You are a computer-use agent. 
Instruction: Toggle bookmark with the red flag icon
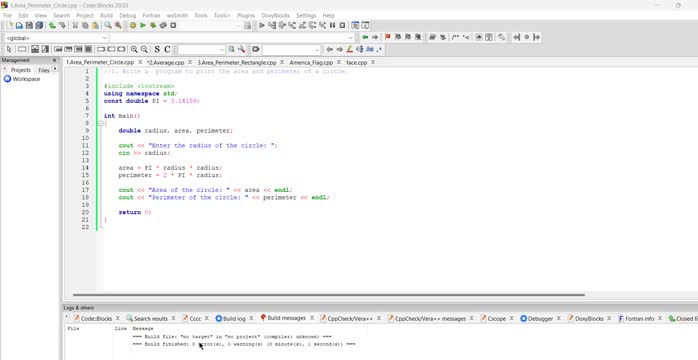pos(387,37)
